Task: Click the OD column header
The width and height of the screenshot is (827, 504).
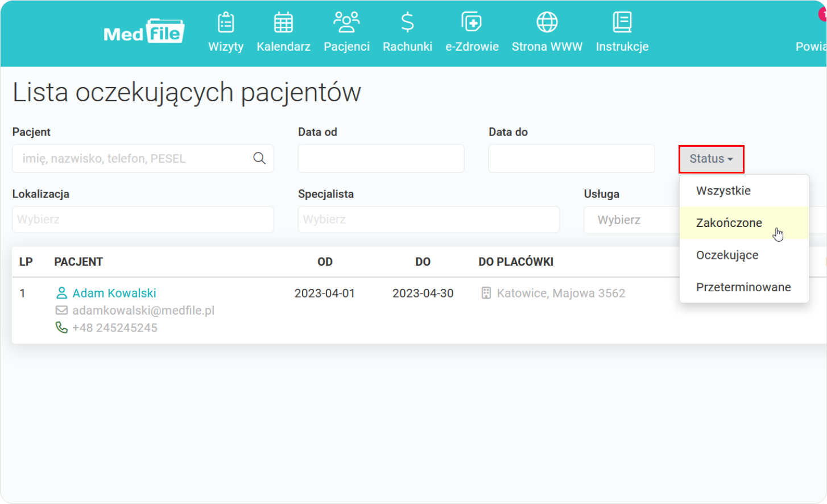Action: (325, 262)
